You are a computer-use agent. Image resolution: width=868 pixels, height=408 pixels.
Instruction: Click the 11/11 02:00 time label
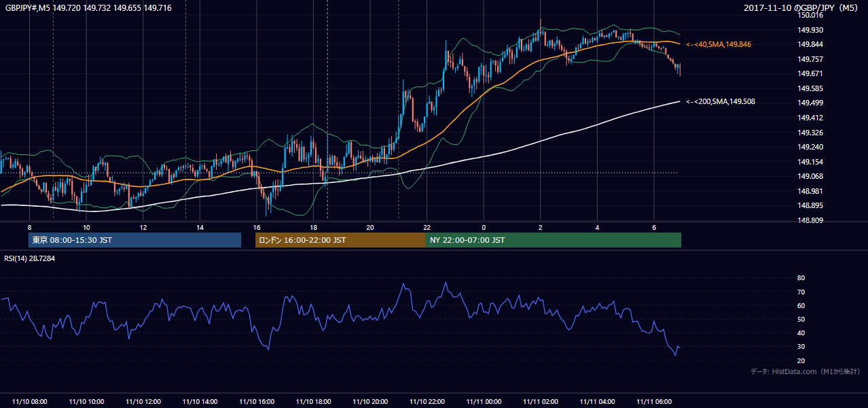click(x=540, y=402)
